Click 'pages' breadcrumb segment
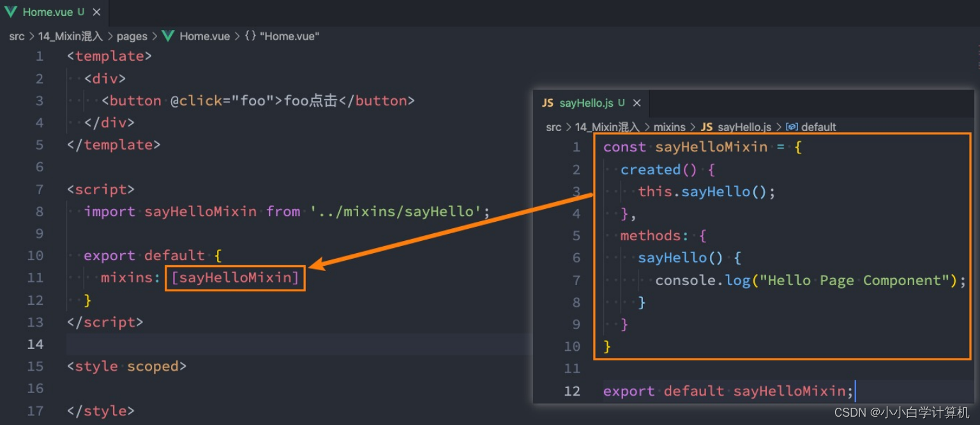Screen dimensions: 980x425 [132, 36]
